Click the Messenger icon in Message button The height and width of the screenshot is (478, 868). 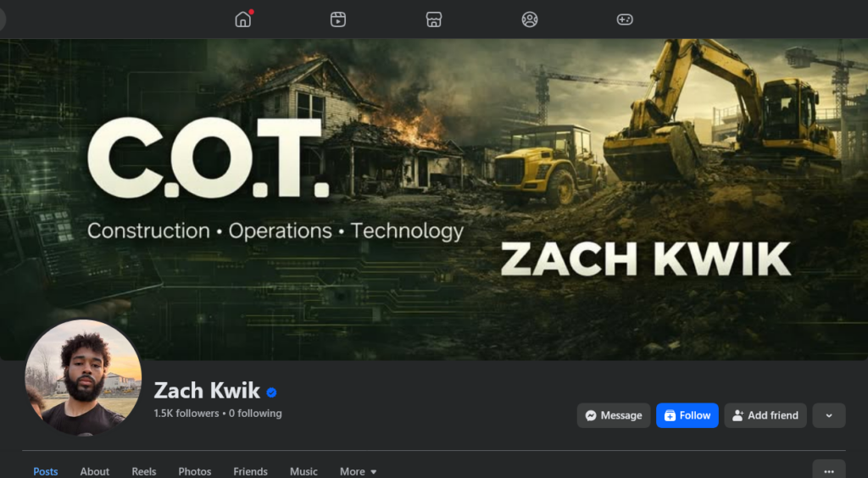591,415
